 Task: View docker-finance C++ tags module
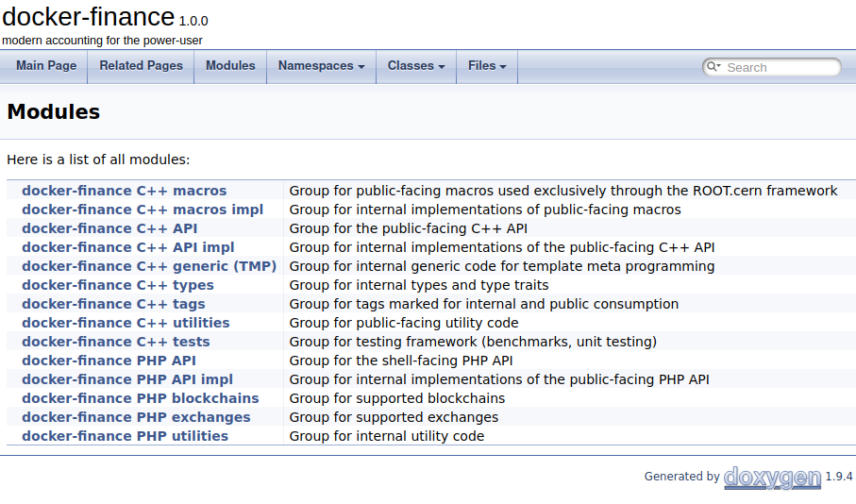(x=113, y=304)
